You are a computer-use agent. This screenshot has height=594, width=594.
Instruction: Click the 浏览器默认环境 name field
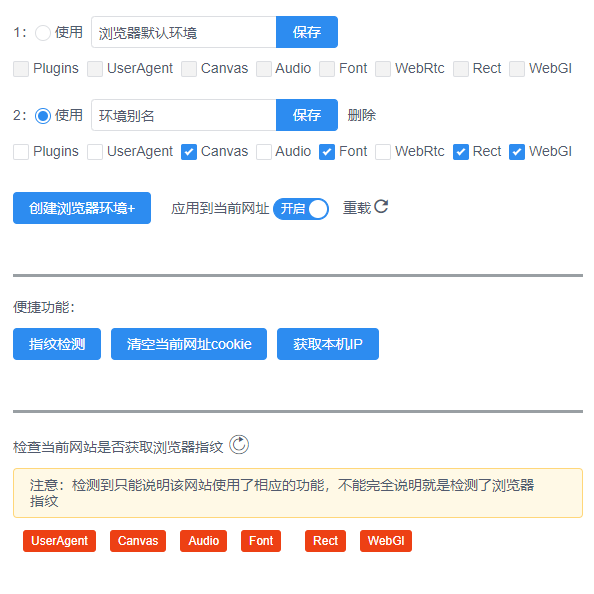pos(184,32)
